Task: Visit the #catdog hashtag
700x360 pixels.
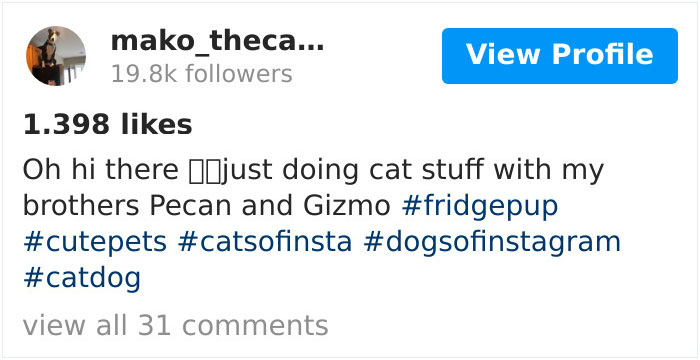Action: 82,278
